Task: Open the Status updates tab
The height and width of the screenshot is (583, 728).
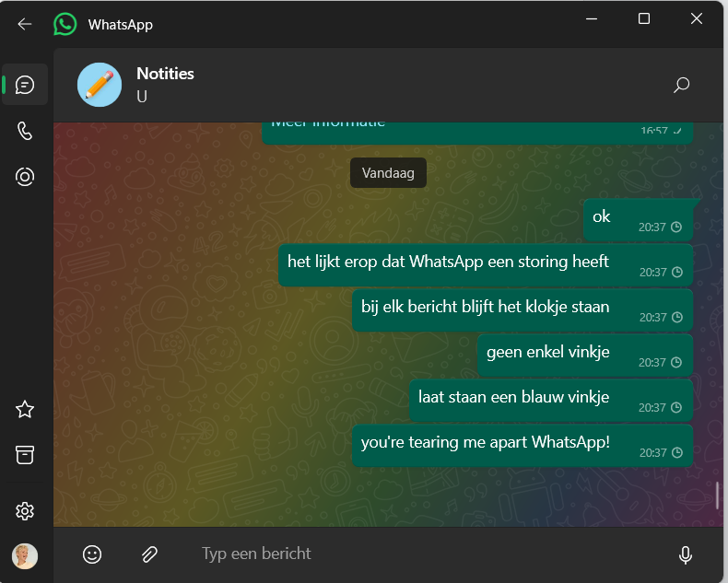Action: [x=25, y=177]
